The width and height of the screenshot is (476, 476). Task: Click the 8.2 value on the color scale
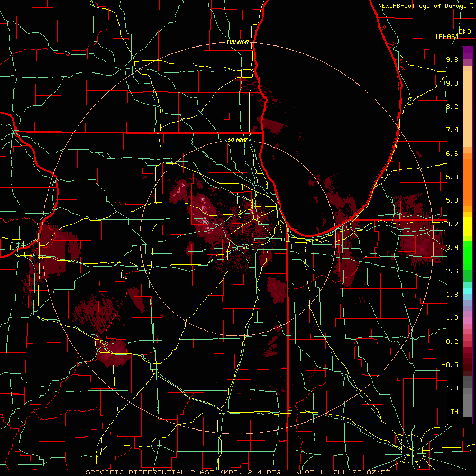coord(452,106)
